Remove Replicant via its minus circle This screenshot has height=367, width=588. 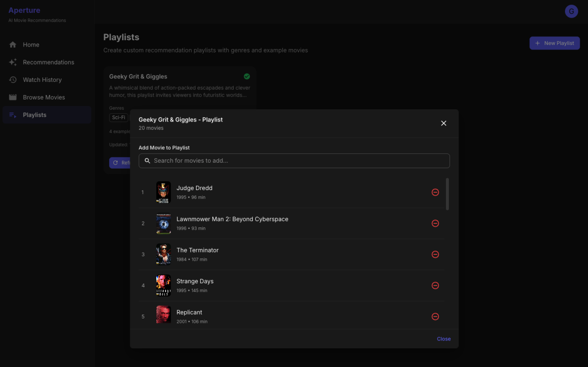(x=435, y=316)
